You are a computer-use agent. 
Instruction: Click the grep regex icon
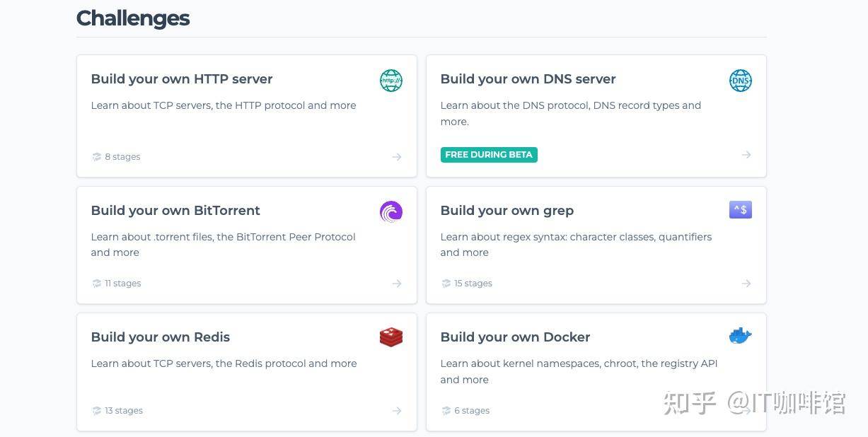(740, 210)
